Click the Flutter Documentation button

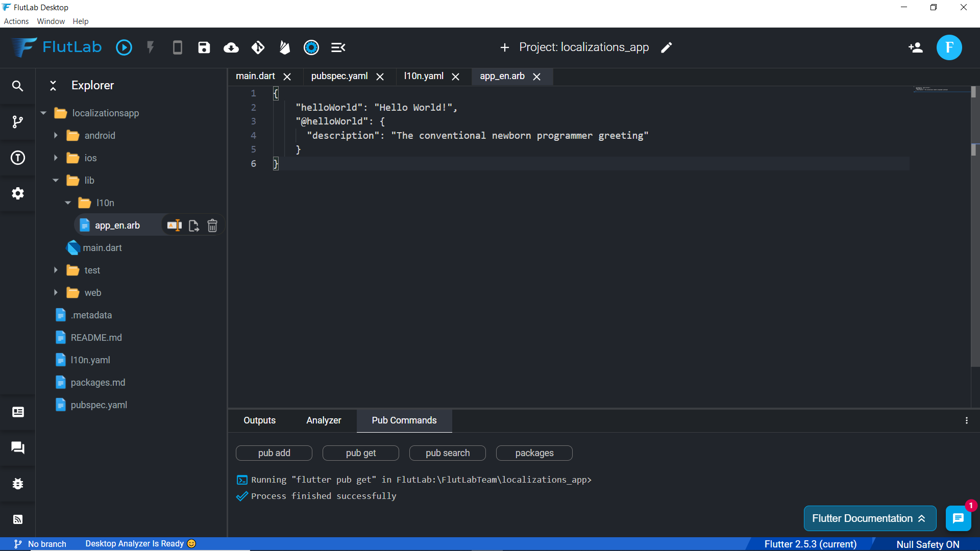[x=869, y=518]
